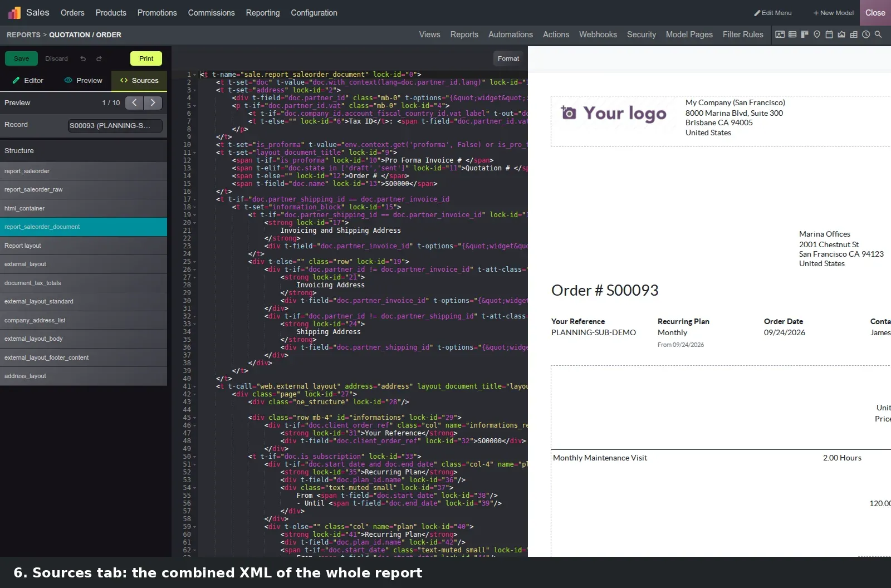Go back to REPORTS breadcrumb
The image size is (891, 588).
pyautogui.click(x=23, y=35)
